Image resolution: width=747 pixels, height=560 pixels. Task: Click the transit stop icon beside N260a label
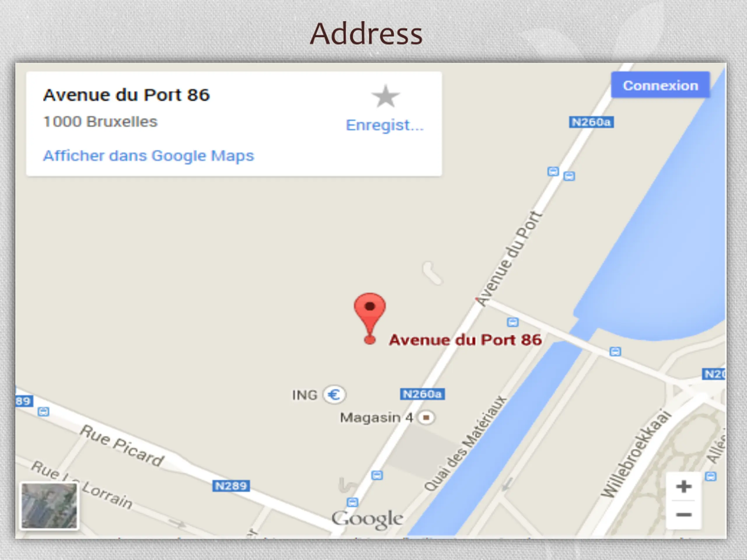coord(553,171)
